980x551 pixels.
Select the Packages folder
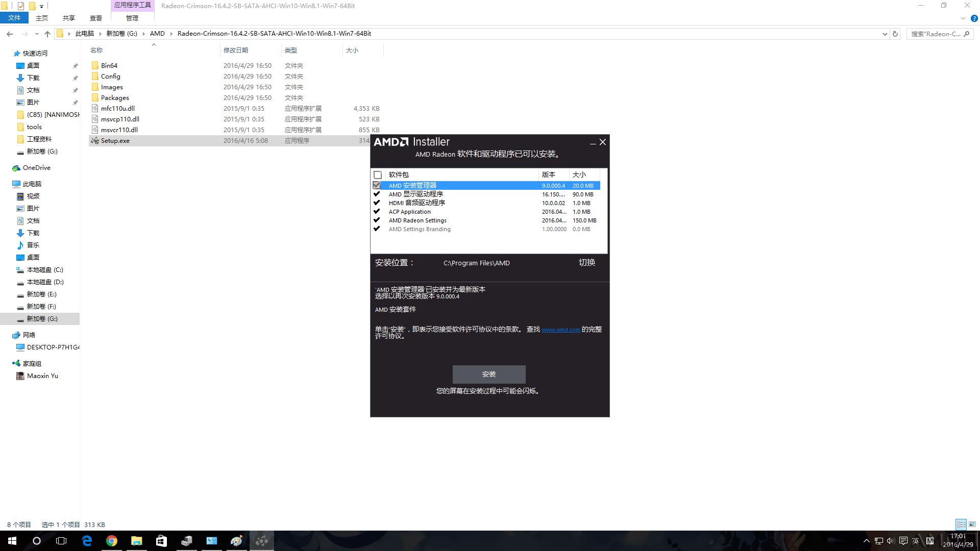click(115, 97)
